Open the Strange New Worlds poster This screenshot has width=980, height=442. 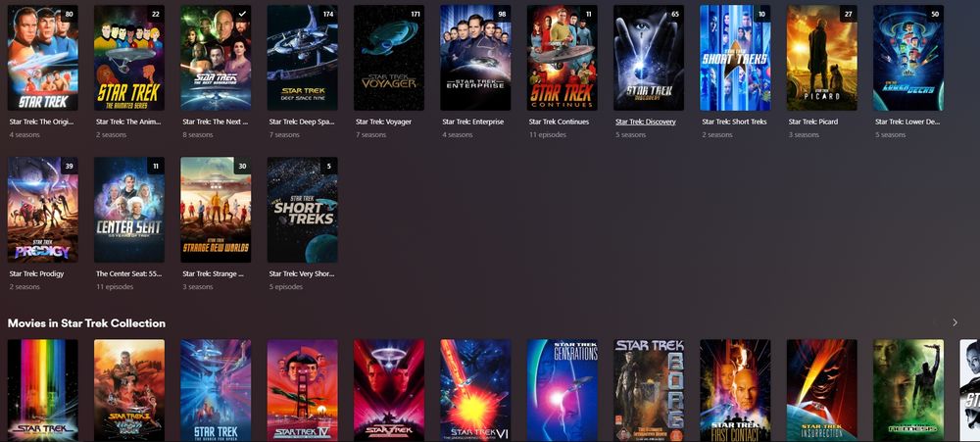click(217, 210)
